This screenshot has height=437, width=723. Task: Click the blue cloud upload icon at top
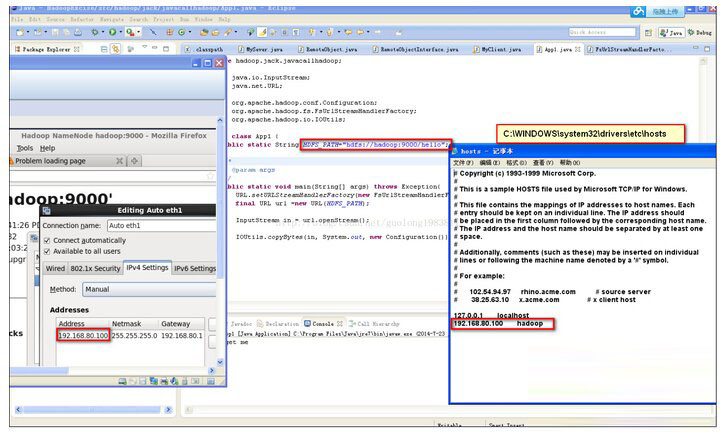[x=639, y=12]
